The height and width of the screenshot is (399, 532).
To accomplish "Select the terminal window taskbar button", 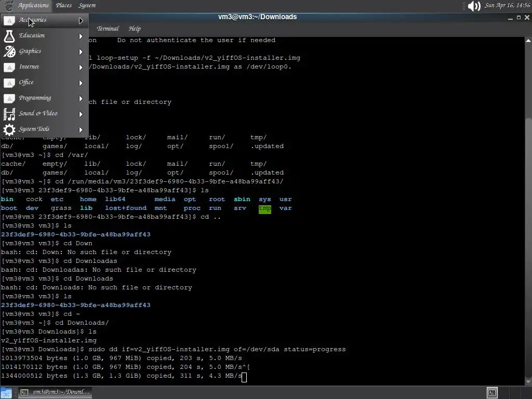I will click(x=54, y=392).
